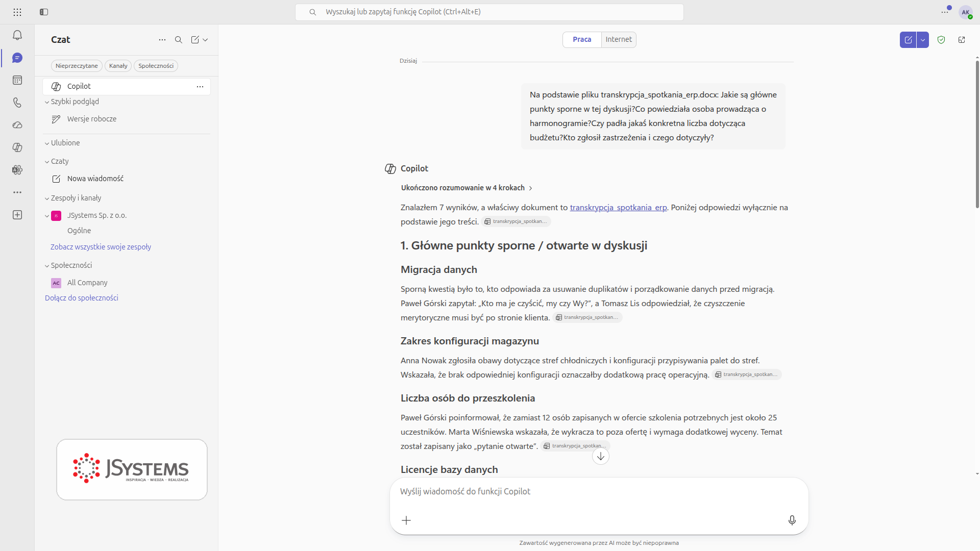Open Copilot chat row more options
This screenshot has width=980, height=551.
point(200,87)
